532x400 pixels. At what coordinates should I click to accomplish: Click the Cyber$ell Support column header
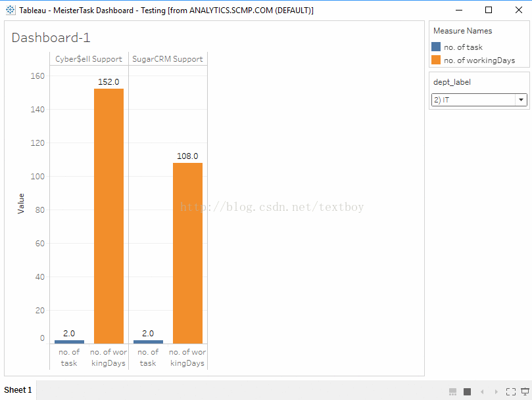point(89,59)
